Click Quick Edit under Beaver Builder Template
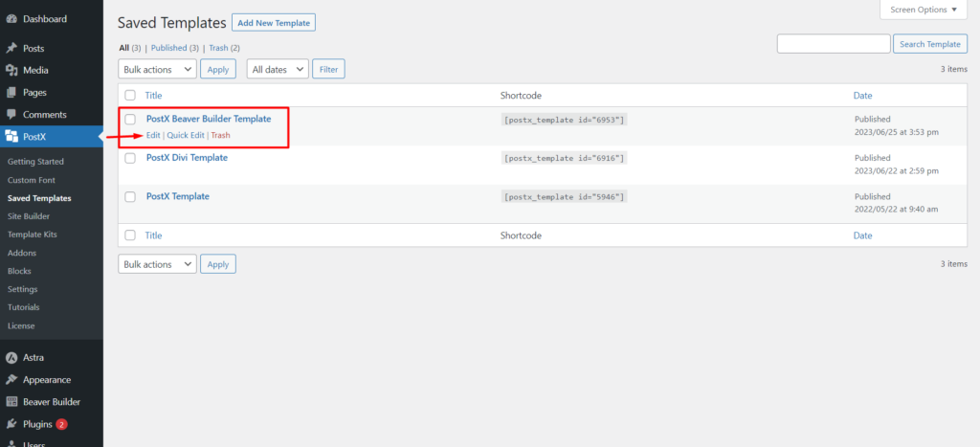The height and width of the screenshot is (447, 980). pos(186,135)
